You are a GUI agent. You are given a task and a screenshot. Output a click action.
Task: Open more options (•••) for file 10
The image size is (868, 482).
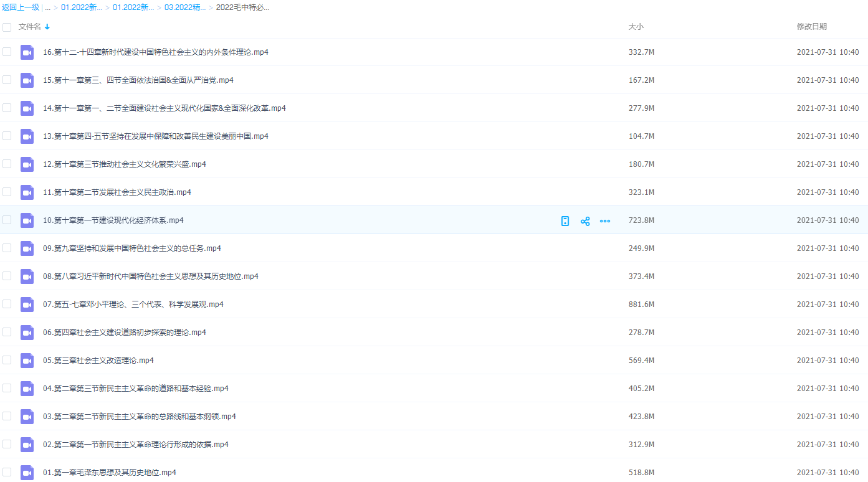605,221
